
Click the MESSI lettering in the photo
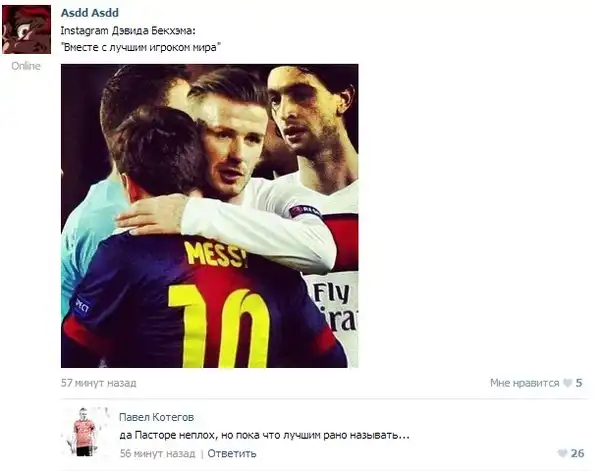[x=216, y=254]
